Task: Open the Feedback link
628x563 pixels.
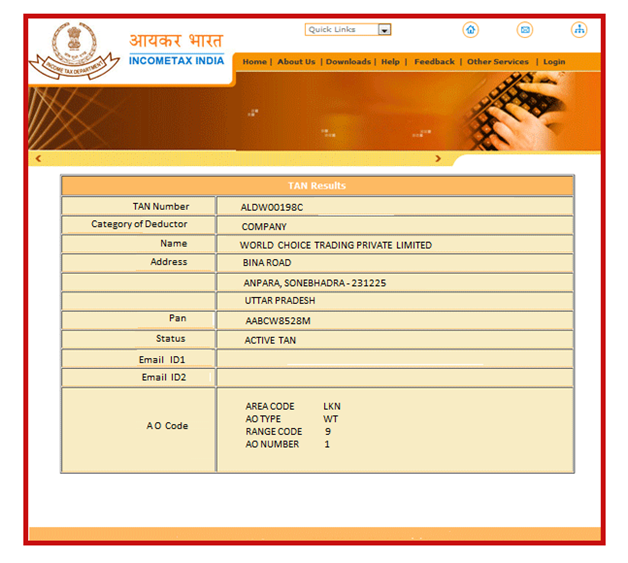Action: pyautogui.click(x=434, y=62)
